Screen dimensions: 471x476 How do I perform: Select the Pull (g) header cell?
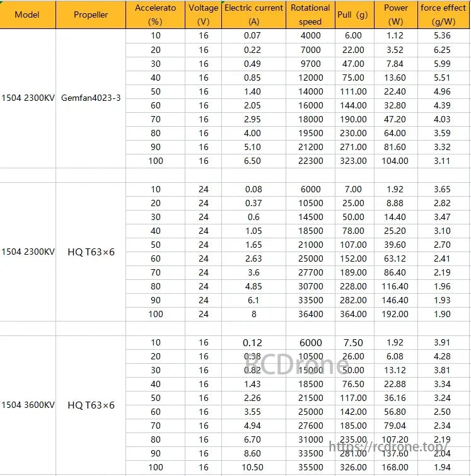click(353, 15)
